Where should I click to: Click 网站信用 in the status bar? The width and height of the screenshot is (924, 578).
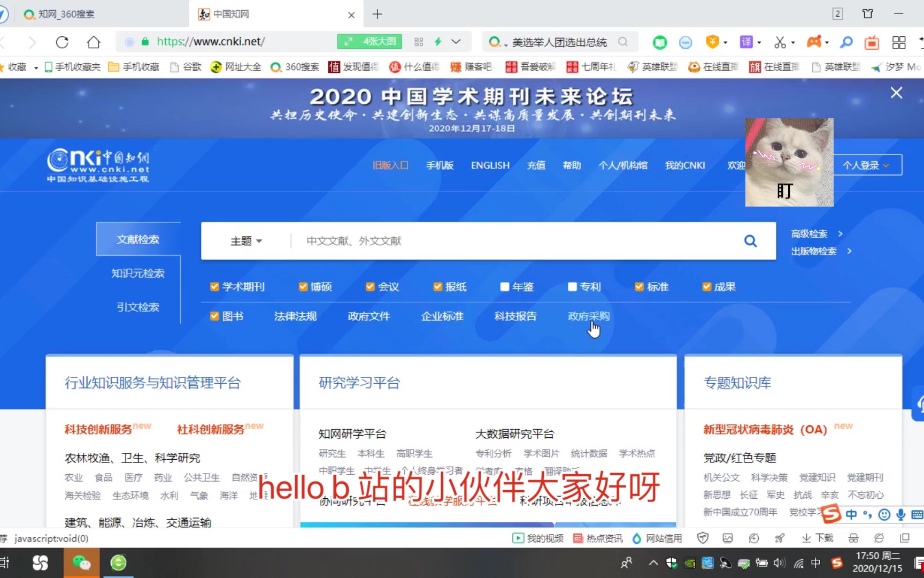657,538
